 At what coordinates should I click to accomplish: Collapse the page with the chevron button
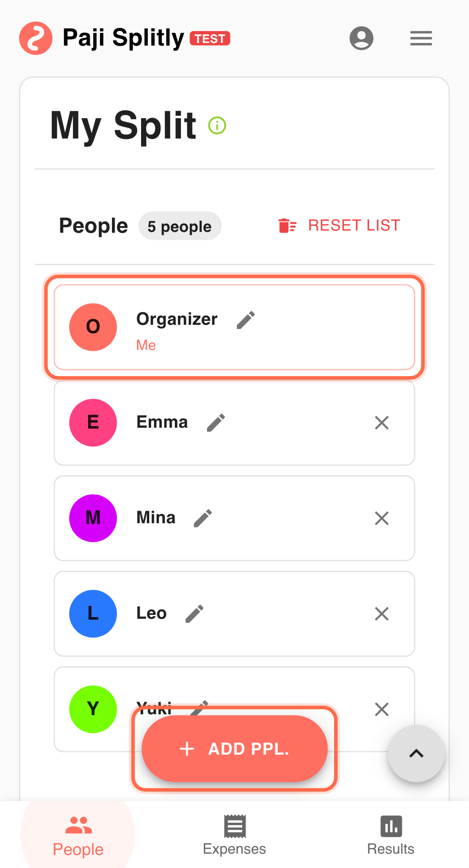[416, 753]
